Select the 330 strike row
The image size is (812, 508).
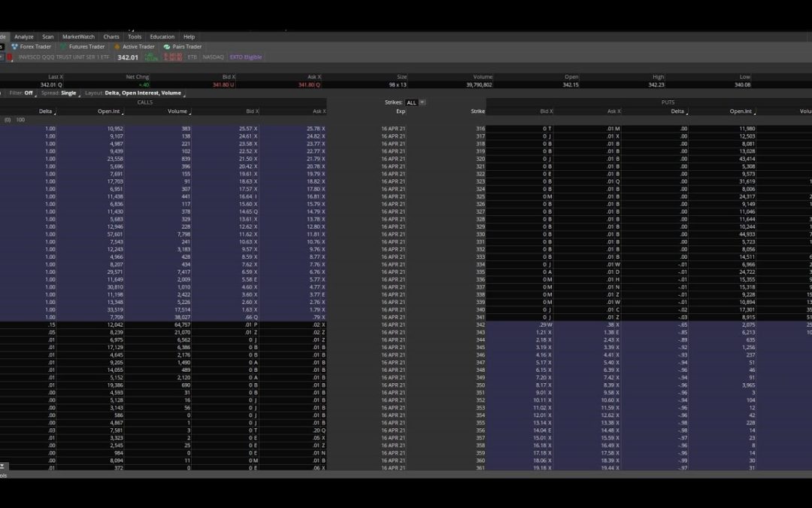[x=480, y=234]
